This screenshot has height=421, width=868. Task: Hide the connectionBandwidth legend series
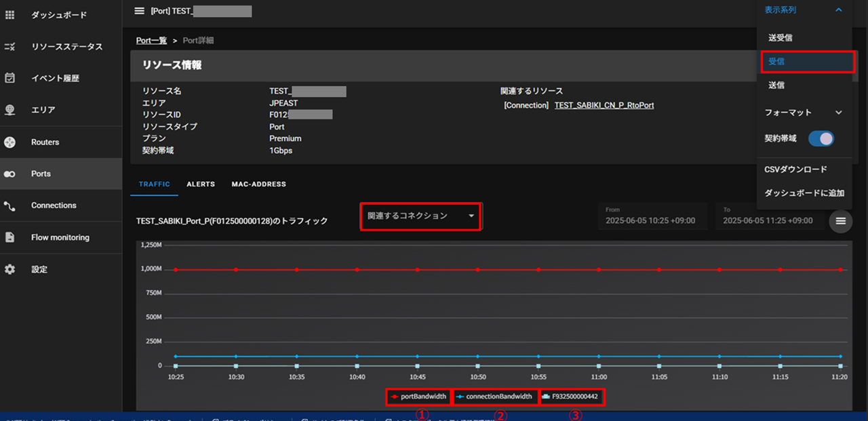pos(495,396)
